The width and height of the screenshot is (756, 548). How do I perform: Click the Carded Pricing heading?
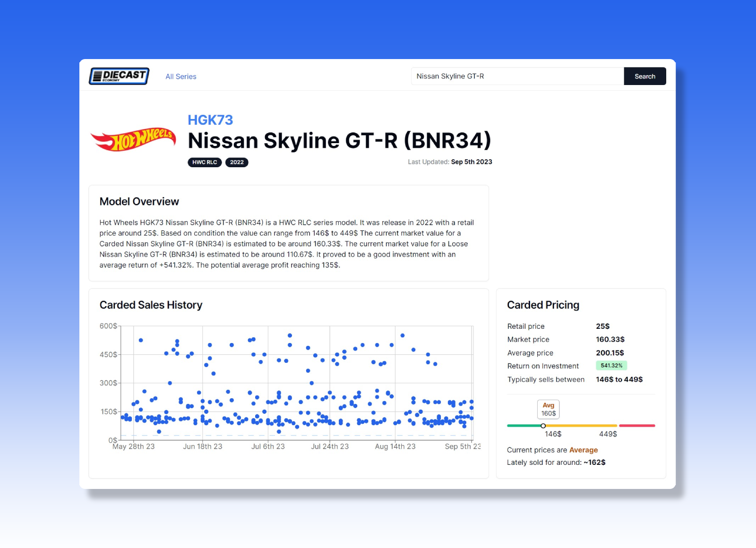click(543, 305)
